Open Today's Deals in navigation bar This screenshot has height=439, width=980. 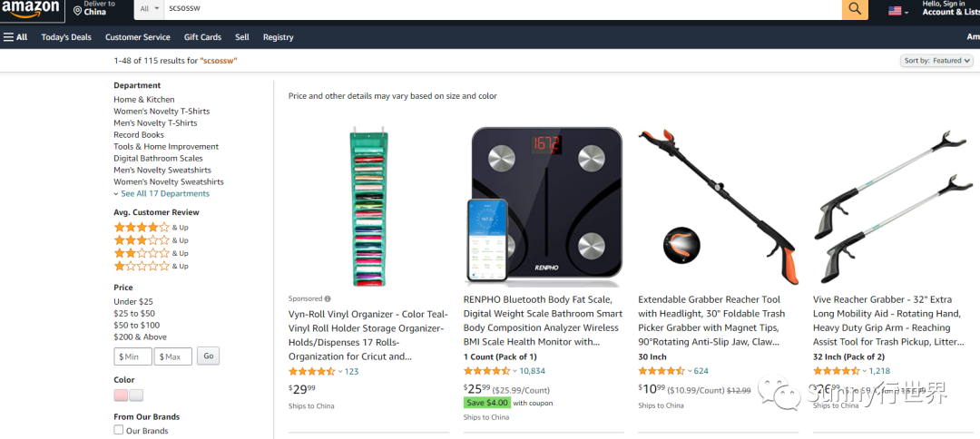pos(66,37)
